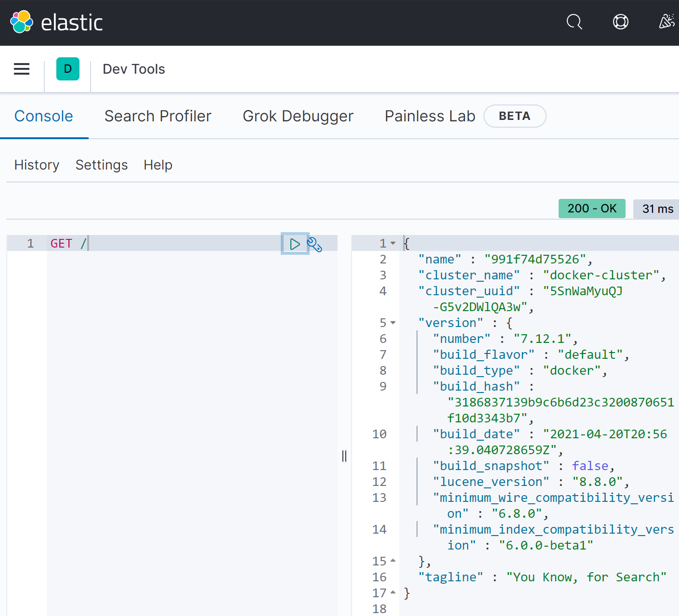679x616 pixels.
Task: Click the 31 ms response time badge
Action: click(657, 209)
